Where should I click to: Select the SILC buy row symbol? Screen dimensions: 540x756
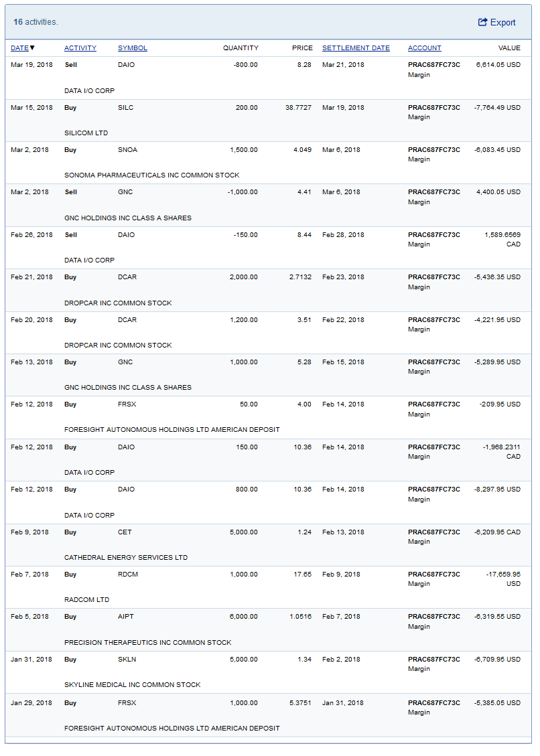[125, 108]
